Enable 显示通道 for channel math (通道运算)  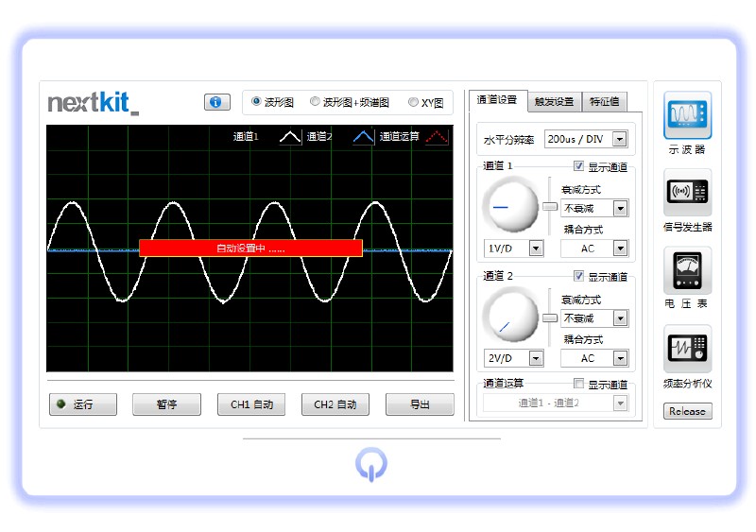pyautogui.click(x=579, y=384)
